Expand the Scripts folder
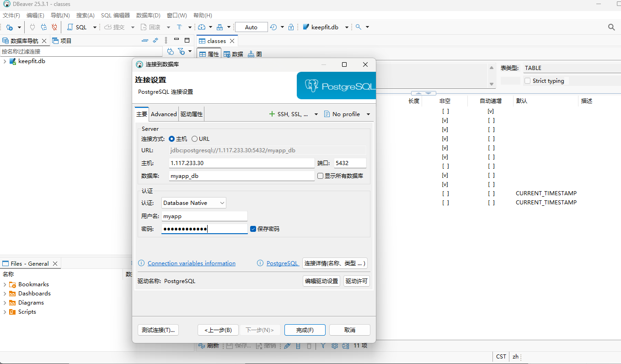 pyautogui.click(x=5, y=312)
